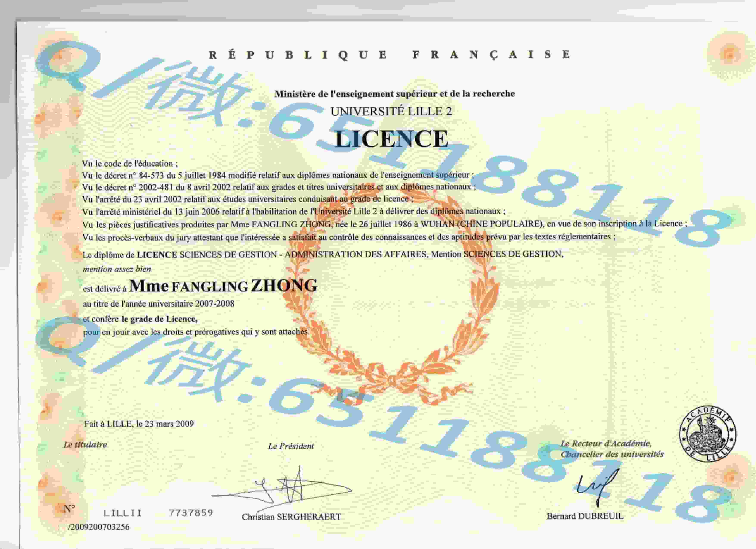Click the 'Le diplôme de LICENCE SCIENCES DE GESTION' line
The height and width of the screenshot is (549, 756).
click(x=323, y=254)
